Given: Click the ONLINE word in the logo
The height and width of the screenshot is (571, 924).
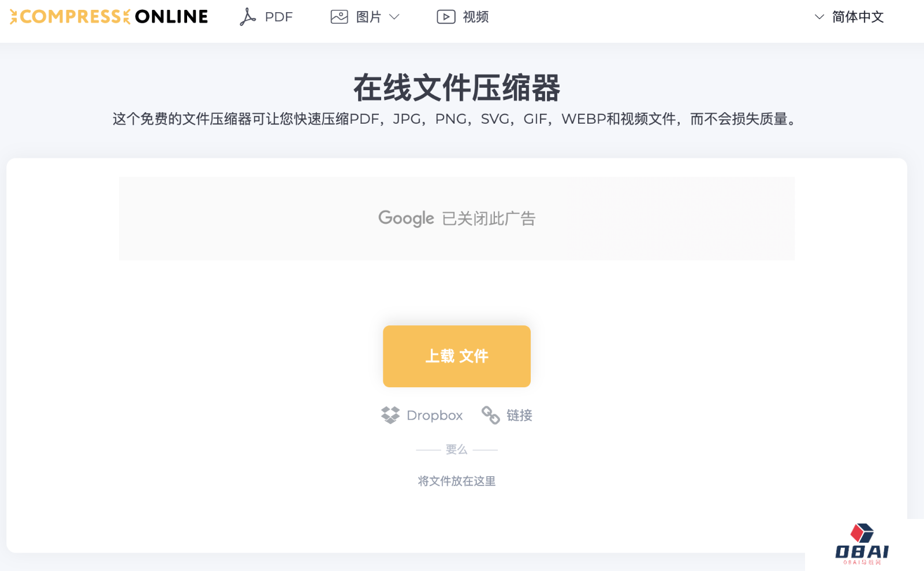Looking at the screenshot, I should click(171, 17).
